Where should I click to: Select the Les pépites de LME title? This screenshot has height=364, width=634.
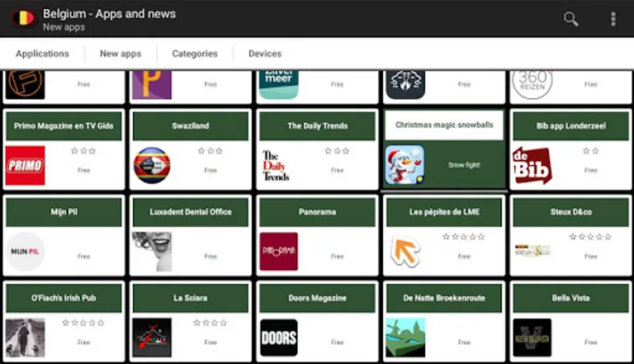(x=444, y=212)
